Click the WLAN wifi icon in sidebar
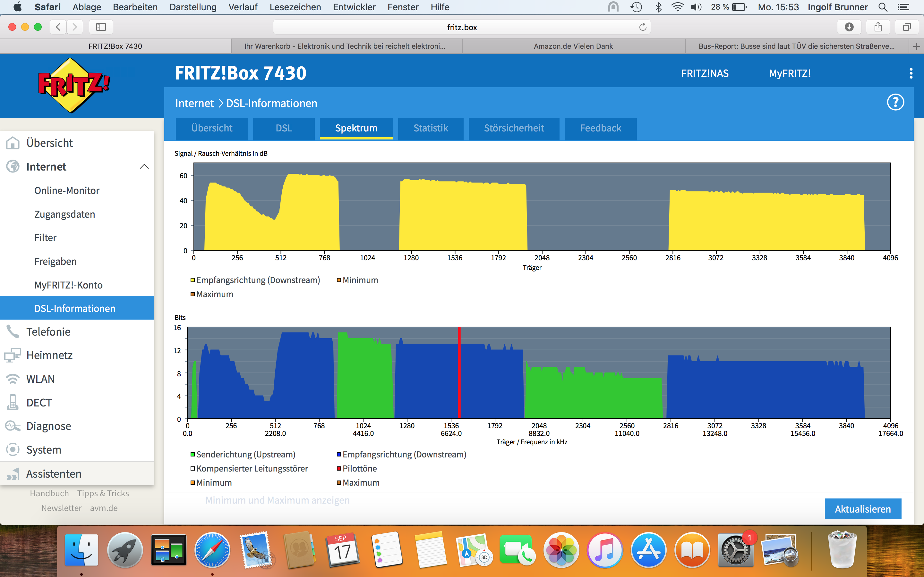 13,379
